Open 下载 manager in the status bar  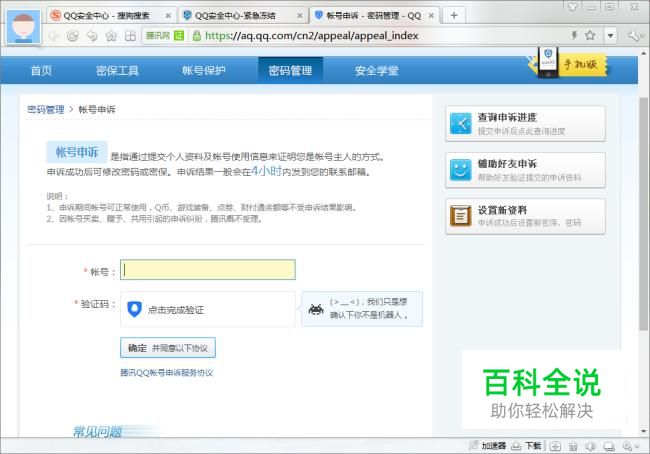click(x=526, y=446)
